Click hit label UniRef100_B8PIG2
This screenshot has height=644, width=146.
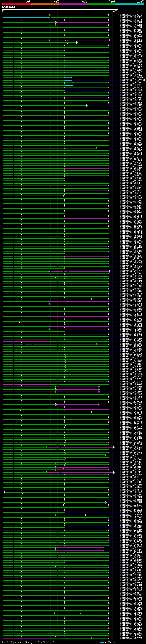click(x=131, y=299)
